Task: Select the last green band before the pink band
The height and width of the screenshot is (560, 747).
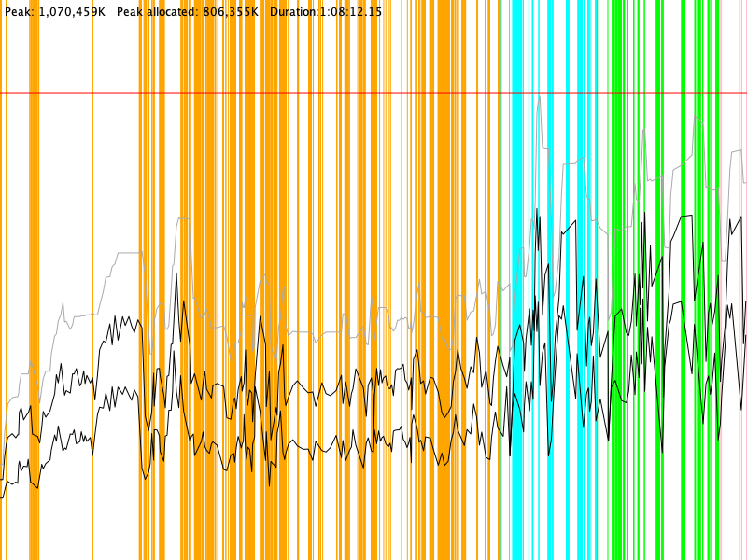Action: coord(710,280)
